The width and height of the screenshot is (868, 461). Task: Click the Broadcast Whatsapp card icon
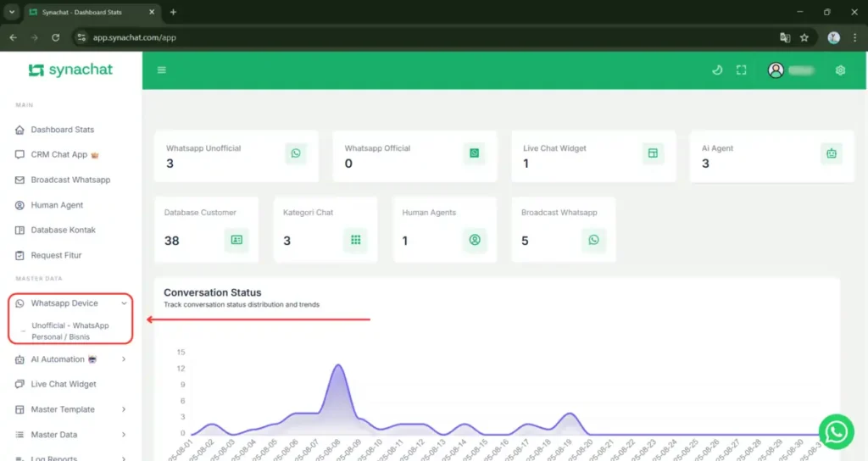[594, 240]
